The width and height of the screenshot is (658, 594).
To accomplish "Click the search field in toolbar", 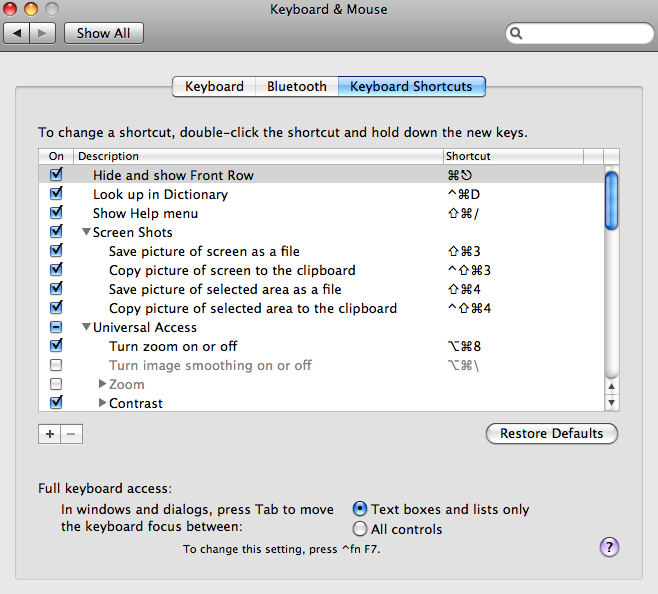I will 580,33.
